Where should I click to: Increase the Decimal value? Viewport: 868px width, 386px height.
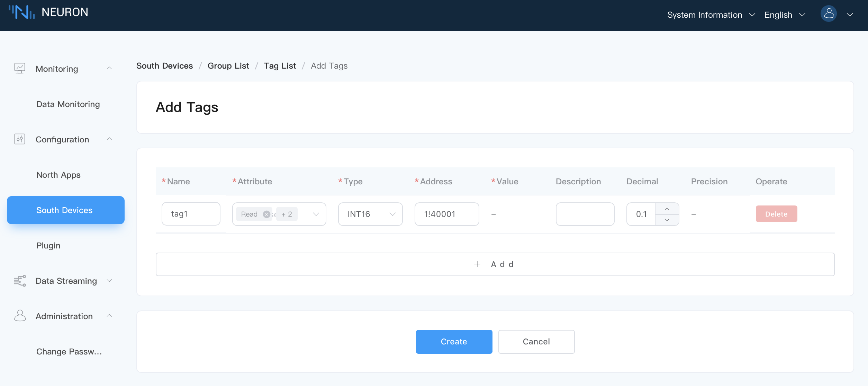tap(667, 209)
